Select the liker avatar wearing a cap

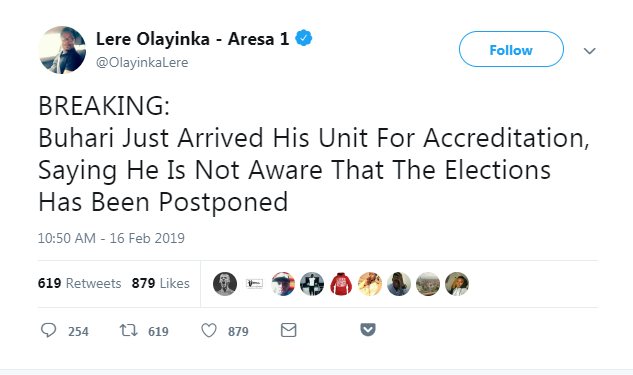click(283, 284)
